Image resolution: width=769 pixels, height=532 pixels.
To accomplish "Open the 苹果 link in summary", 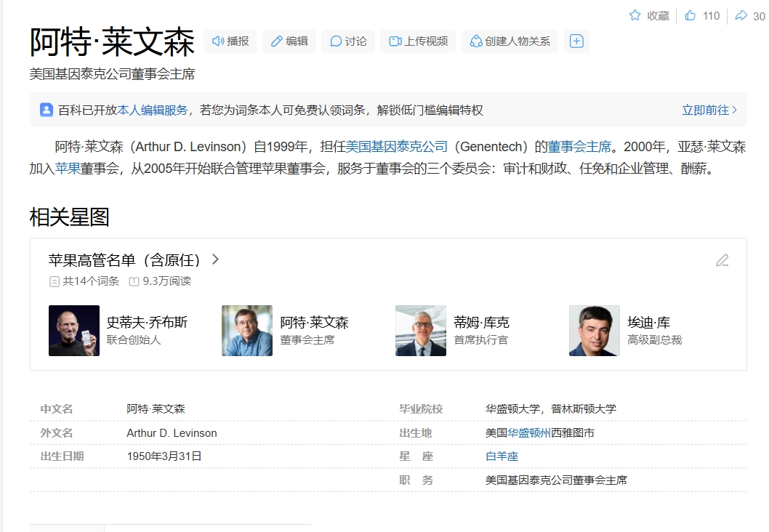I will coord(68,169).
